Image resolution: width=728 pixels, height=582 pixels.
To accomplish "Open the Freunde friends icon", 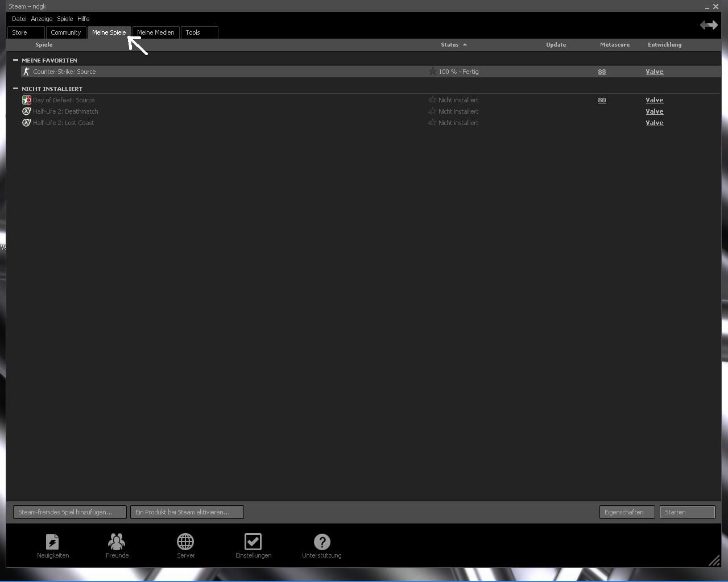I will (117, 542).
